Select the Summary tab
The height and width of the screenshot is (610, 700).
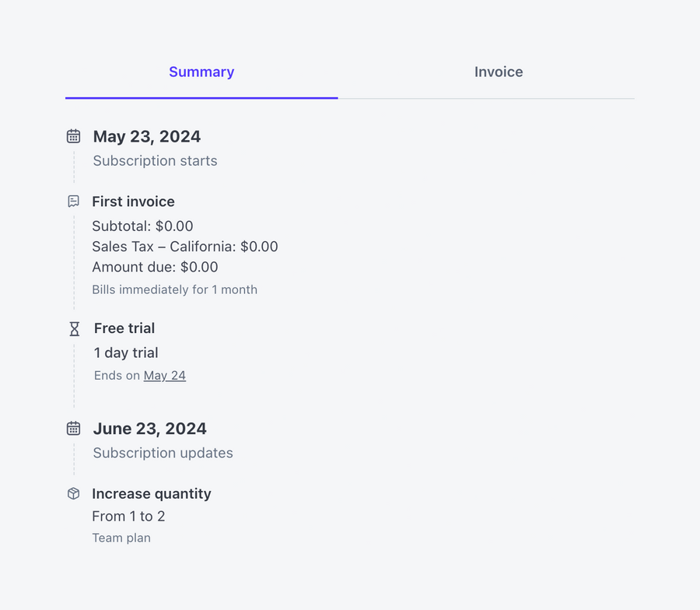201,72
